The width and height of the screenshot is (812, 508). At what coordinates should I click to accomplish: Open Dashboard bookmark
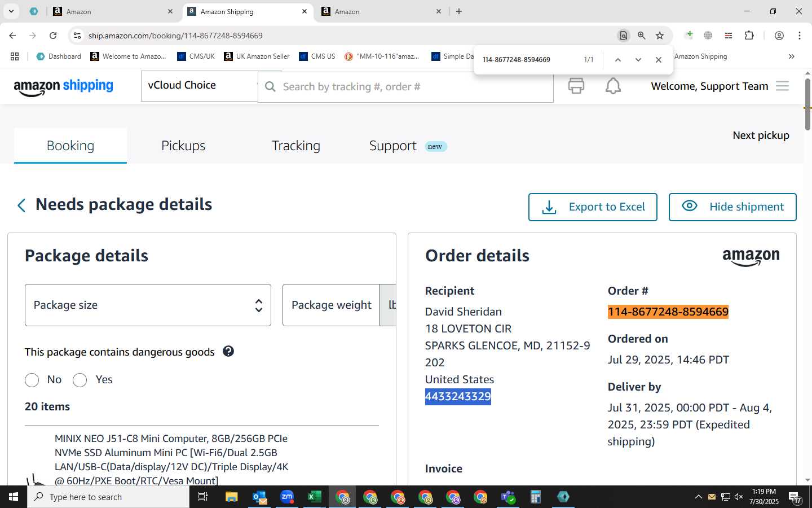coord(59,56)
